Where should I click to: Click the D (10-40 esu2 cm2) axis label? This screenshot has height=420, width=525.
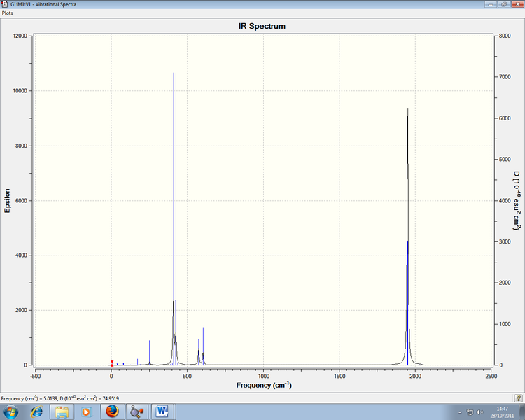(x=517, y=200)
